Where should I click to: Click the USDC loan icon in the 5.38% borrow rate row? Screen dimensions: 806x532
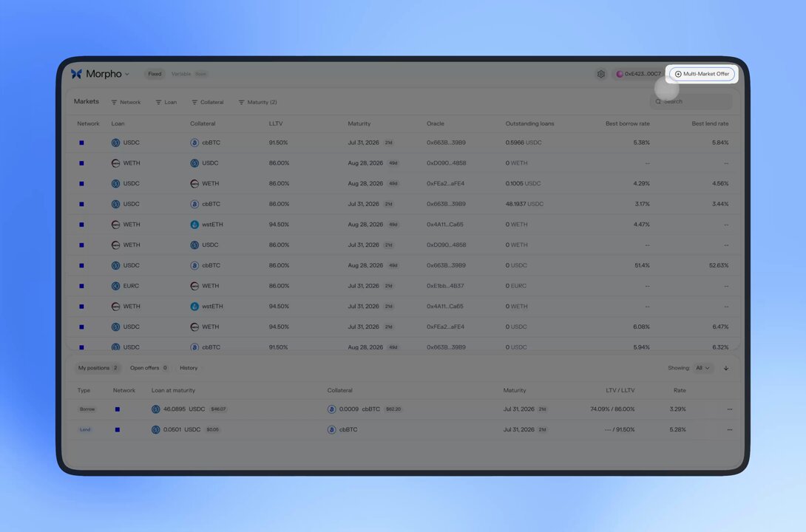[x=115, y=143]
